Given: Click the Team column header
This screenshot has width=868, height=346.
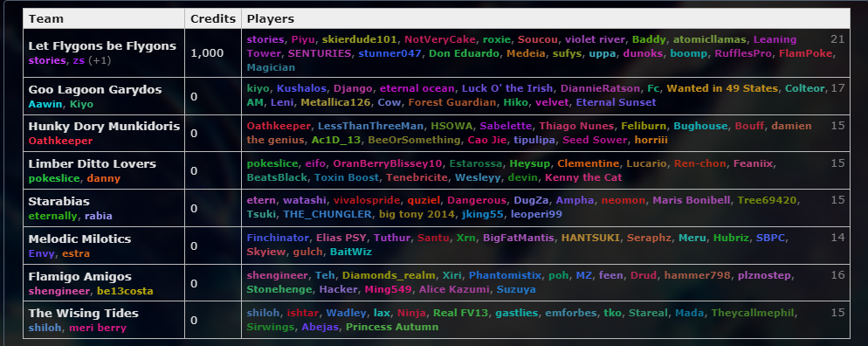Looking at the screenshot, I should click(46, 19).
